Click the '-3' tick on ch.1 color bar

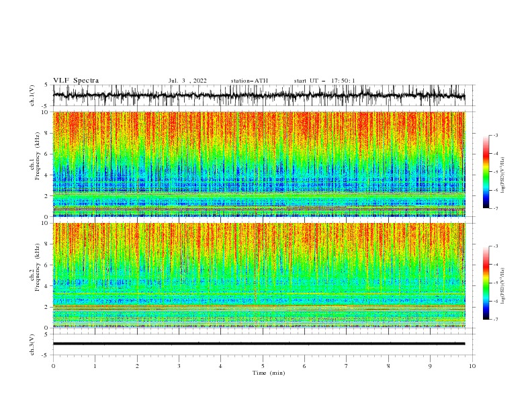[495, 135]
